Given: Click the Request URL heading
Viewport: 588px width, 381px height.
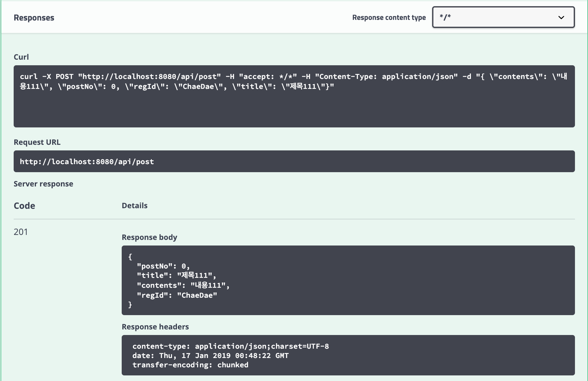Looking at the screenshot, I should click(37, 142).
